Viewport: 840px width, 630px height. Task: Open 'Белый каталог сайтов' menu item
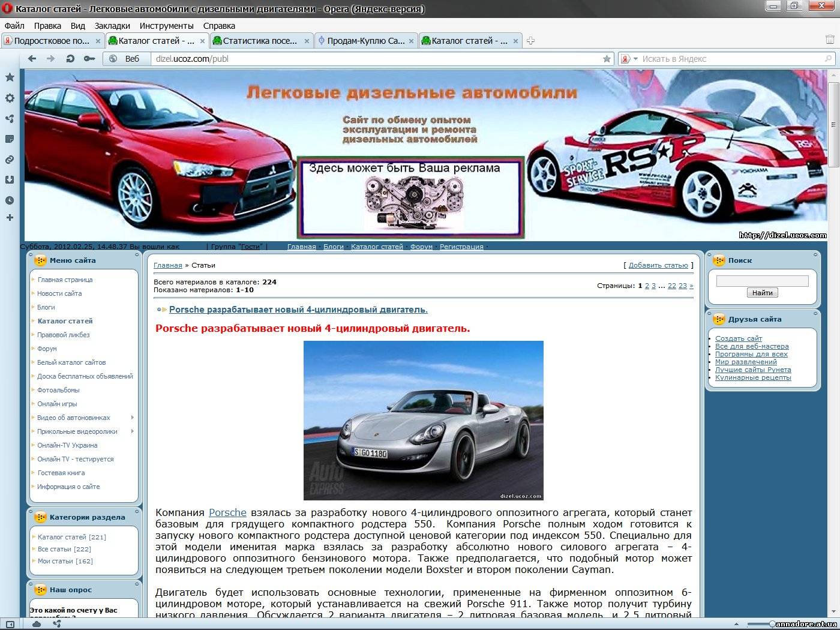point(71,362)
